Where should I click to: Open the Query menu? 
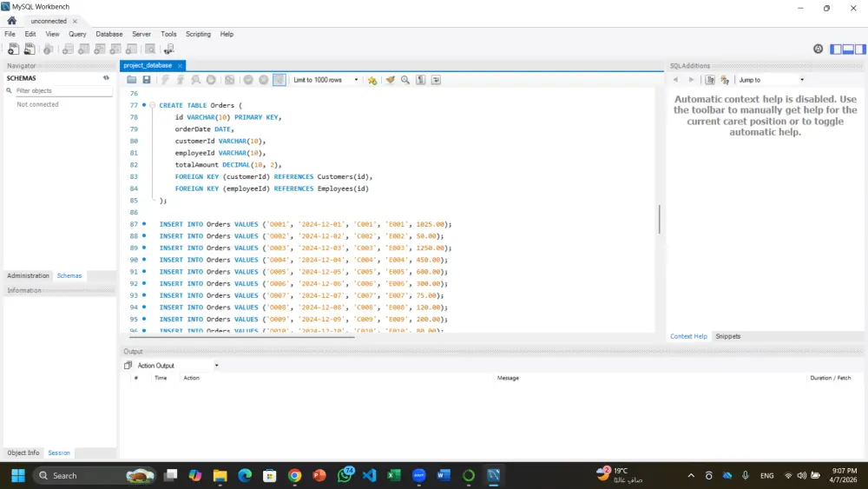77,34
